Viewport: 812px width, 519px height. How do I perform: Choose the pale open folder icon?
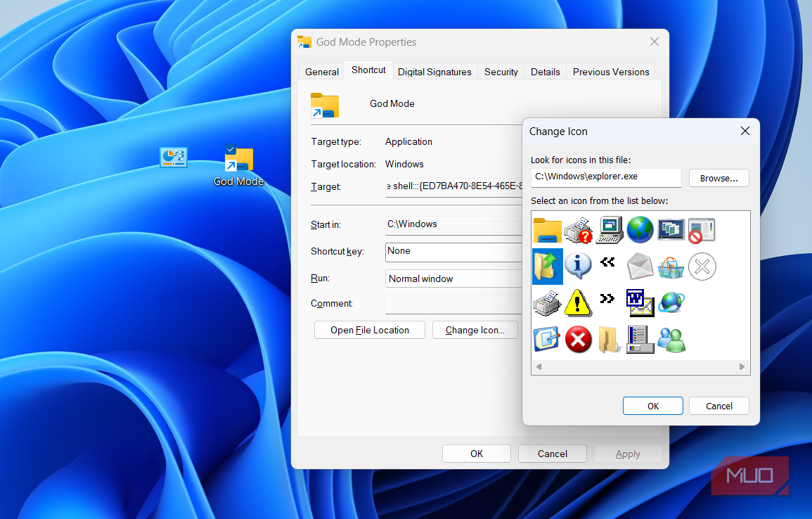[609, 340]
